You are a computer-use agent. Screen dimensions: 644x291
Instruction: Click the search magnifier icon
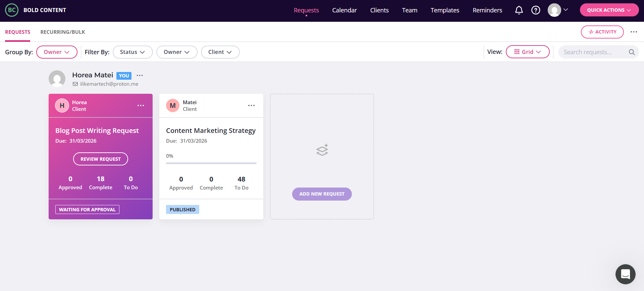(632, 52)
